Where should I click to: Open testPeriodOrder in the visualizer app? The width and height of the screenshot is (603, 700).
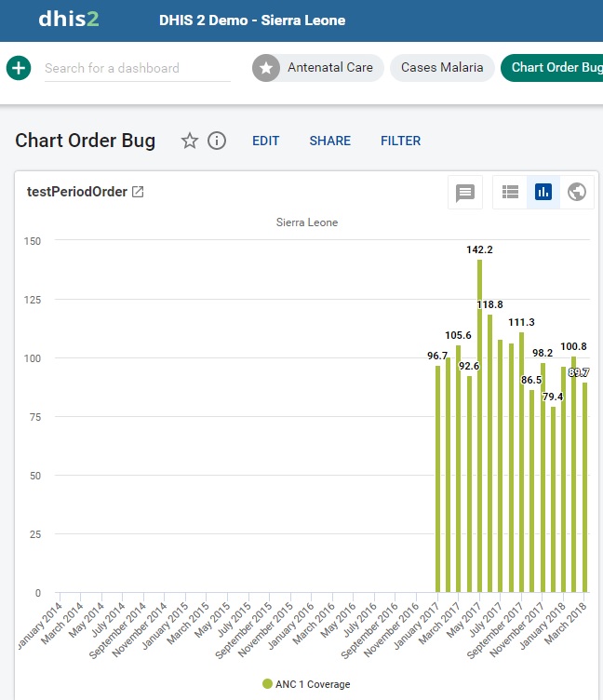coord(138,192)
